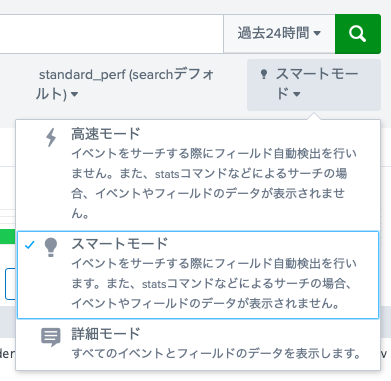This screenshot has height=381, width=391.
Task: Select スマートモード in the mode menu
Action: pos(198,275)
